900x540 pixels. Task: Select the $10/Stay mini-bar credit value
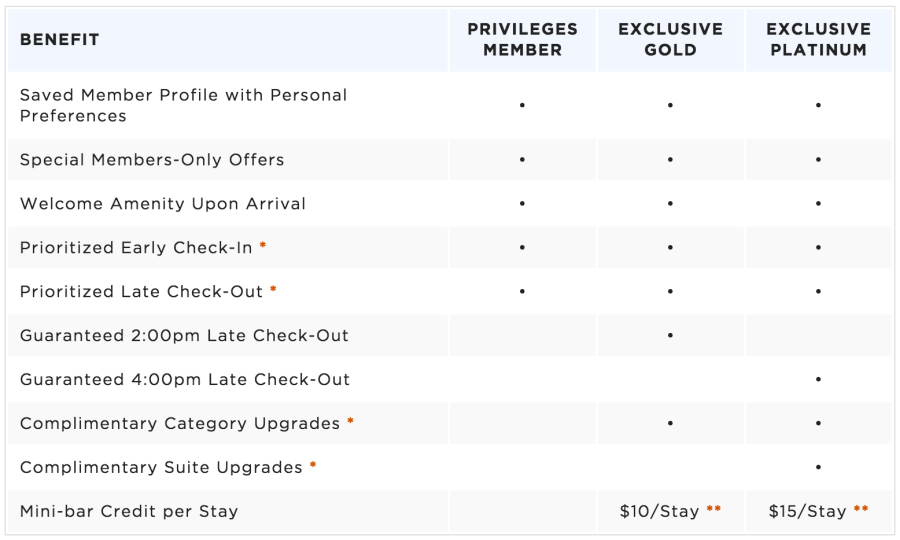660,511
